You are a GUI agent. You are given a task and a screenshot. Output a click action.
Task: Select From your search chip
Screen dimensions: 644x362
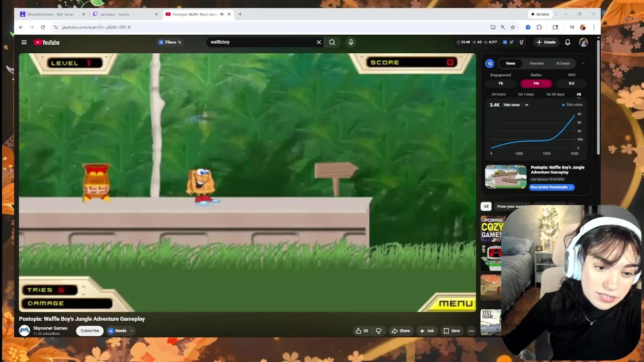pyautogui.click(x=511, y=207)
